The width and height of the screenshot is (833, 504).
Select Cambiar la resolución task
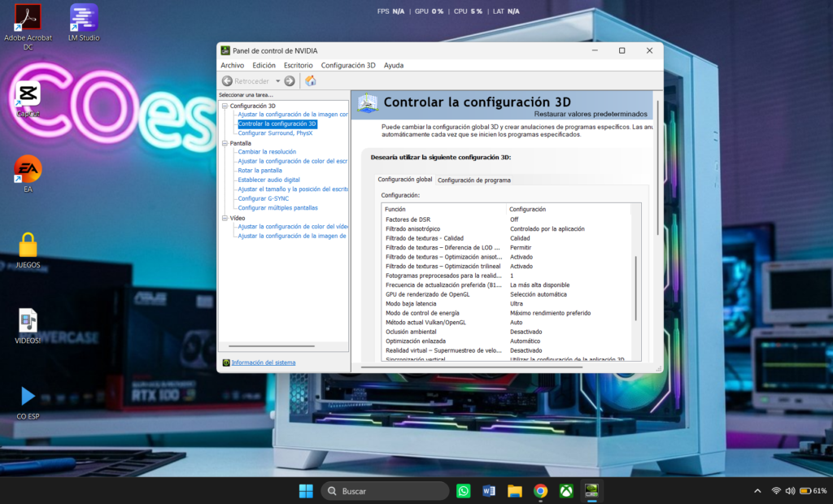[267, 152]
